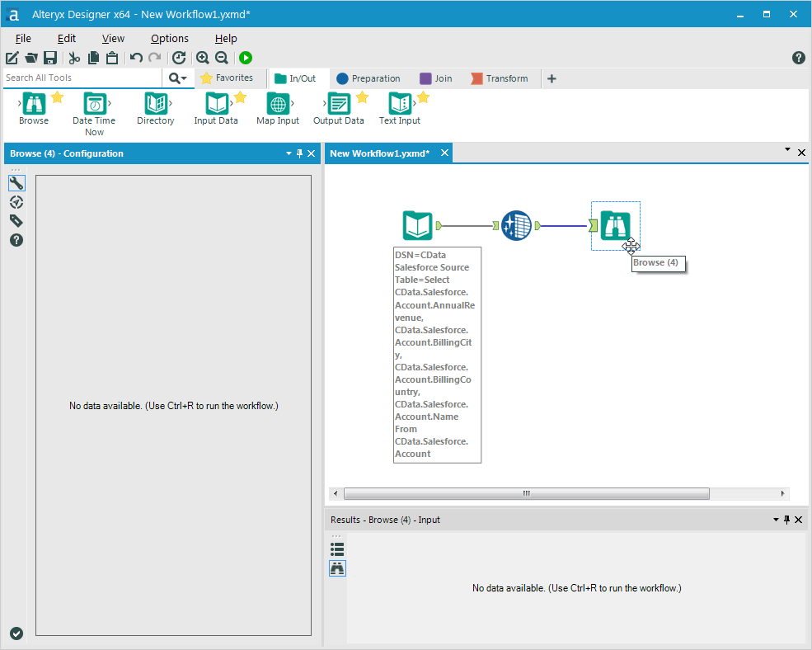Open the Help menu
Viewport: 812px width, 650px height.
pos(226,39)
